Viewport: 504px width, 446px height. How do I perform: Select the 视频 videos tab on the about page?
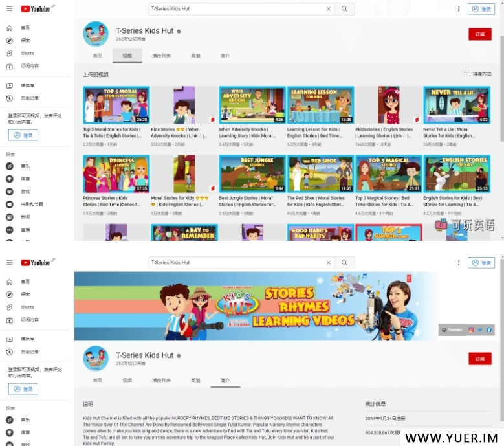[127, 380]
